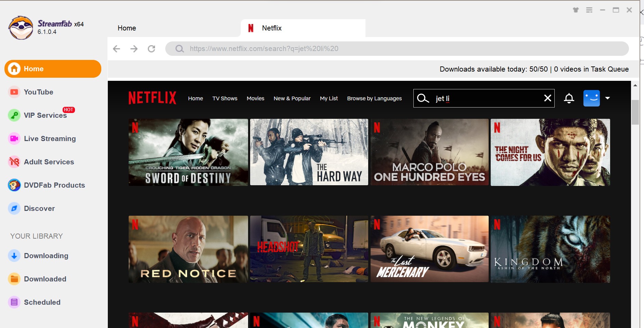The height and width of the screenshot is (328, 644).
Task: Click the address bar search icon
Action: [179, 49]
